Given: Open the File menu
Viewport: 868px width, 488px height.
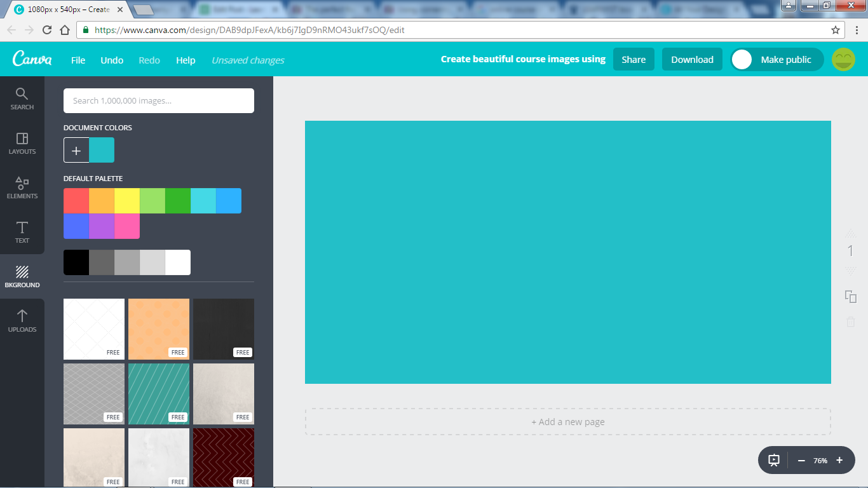Looking at the screenshot, I should (78, 60).
